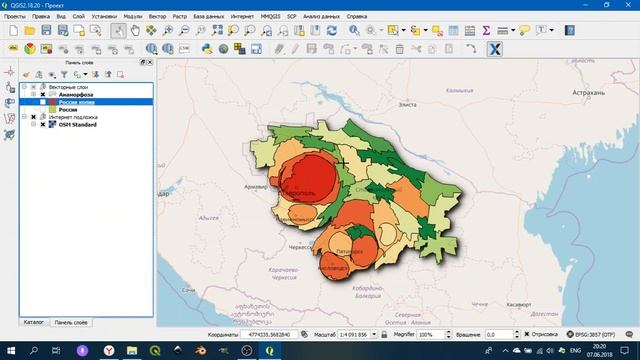Collapse the Интернет подложка group
This screenshot has height=360, width=640.
24,117
